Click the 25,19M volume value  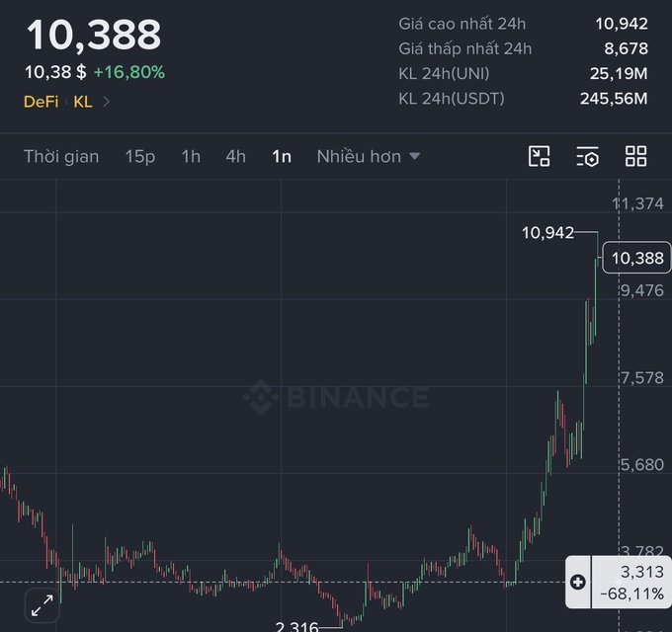click(x=619, y=74)
